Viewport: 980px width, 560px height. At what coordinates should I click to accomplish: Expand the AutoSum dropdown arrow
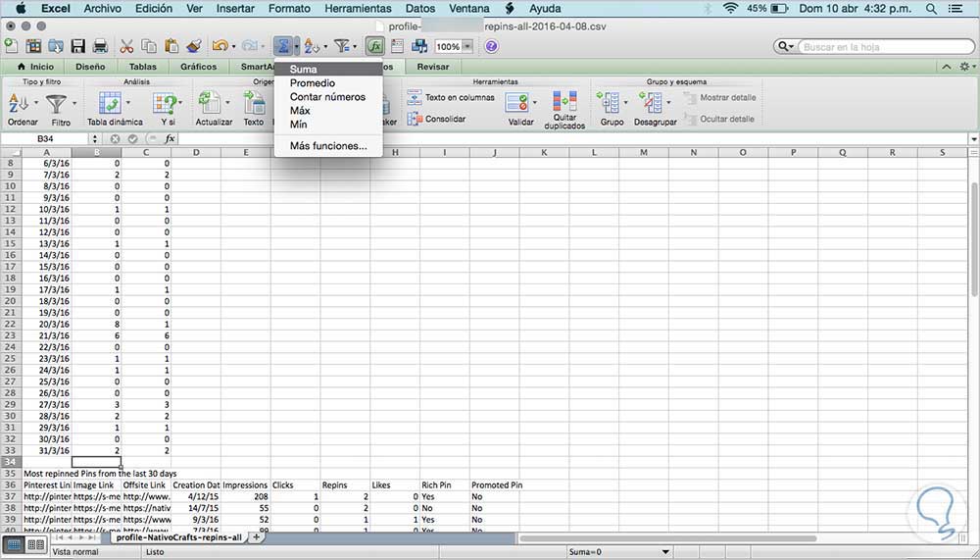point(296,46)
